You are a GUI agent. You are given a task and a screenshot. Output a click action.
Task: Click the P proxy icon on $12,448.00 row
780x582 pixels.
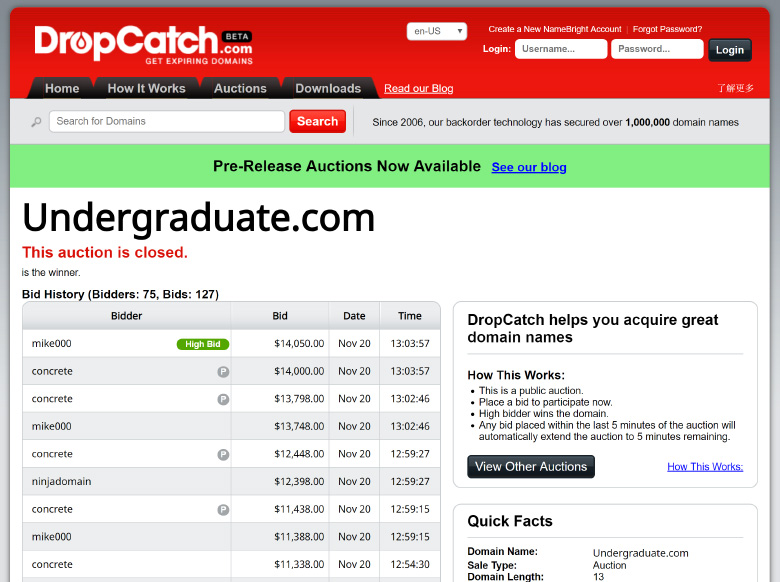click(x=223, y=455)
